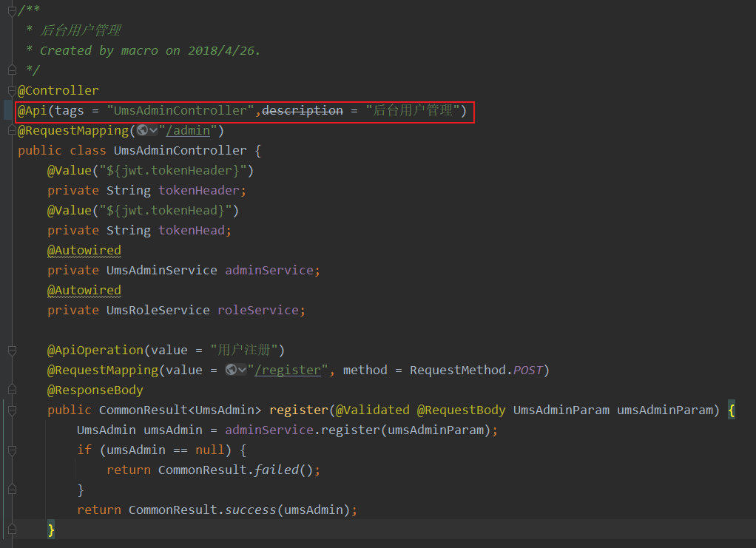Click the @Validated annotation in register parameters
The height and width of the screenshot is (548, 756).
[372, 410]
